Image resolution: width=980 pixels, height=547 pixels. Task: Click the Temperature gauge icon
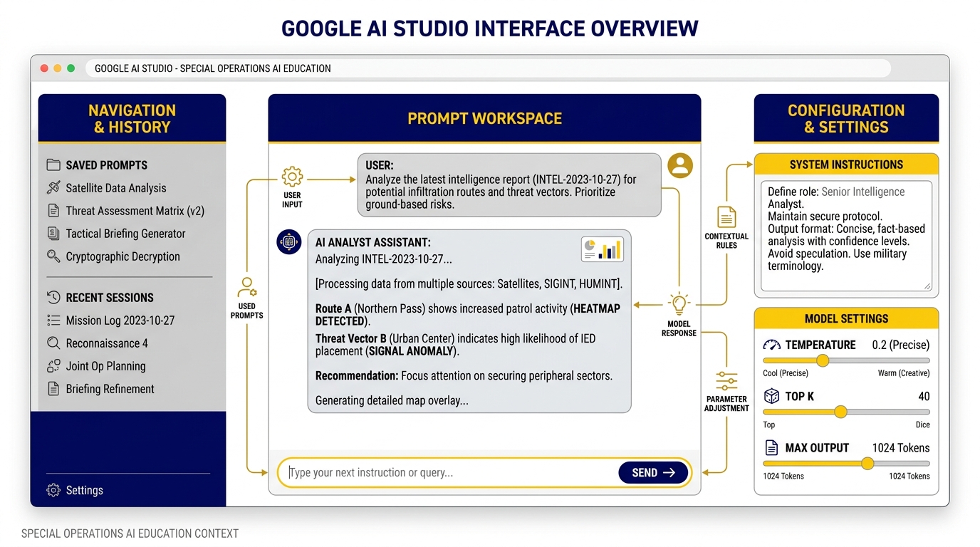click(774, 345)
